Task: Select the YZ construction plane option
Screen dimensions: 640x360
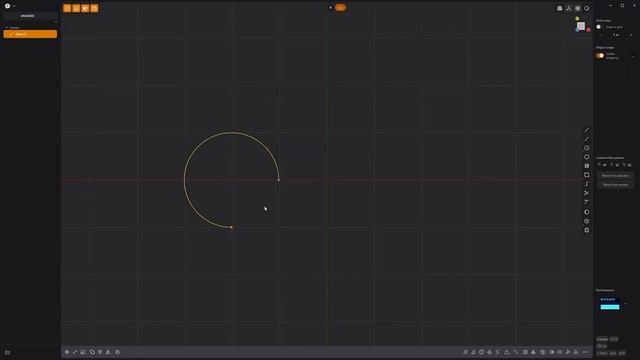Action: tap(615, 165)
